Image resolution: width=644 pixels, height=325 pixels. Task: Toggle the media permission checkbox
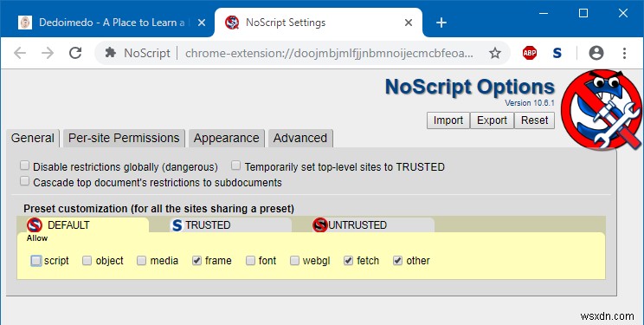(x=141, y=260)
